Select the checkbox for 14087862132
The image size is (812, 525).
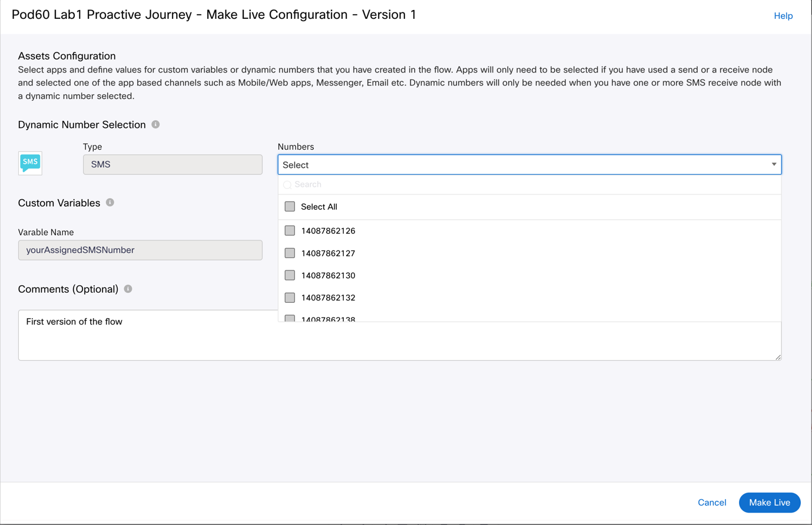[290, 298]
